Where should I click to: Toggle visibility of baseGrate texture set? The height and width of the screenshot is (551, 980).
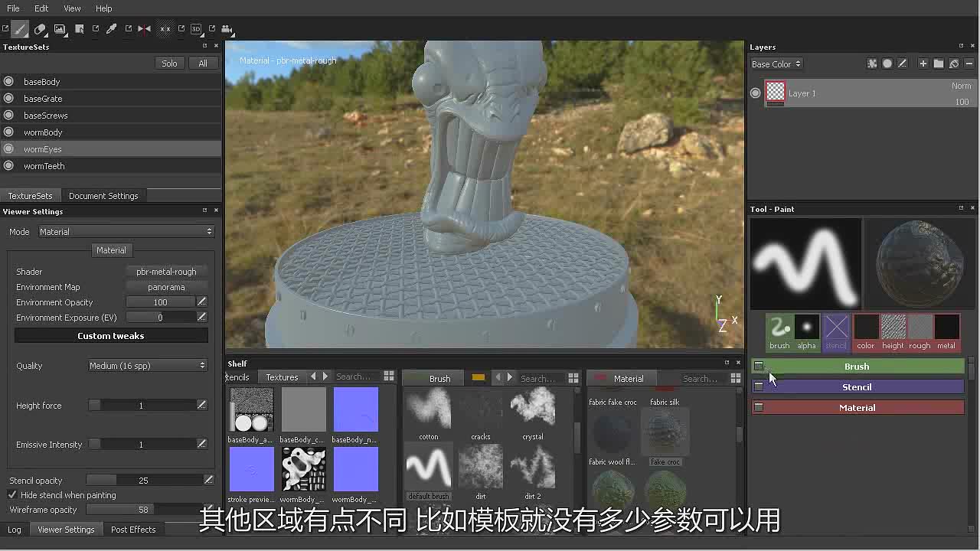pyautogui.click(x=8, y=99)
